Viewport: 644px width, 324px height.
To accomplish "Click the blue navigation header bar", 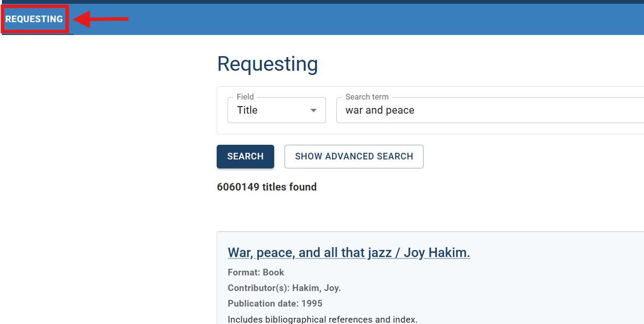I will 377,19.
